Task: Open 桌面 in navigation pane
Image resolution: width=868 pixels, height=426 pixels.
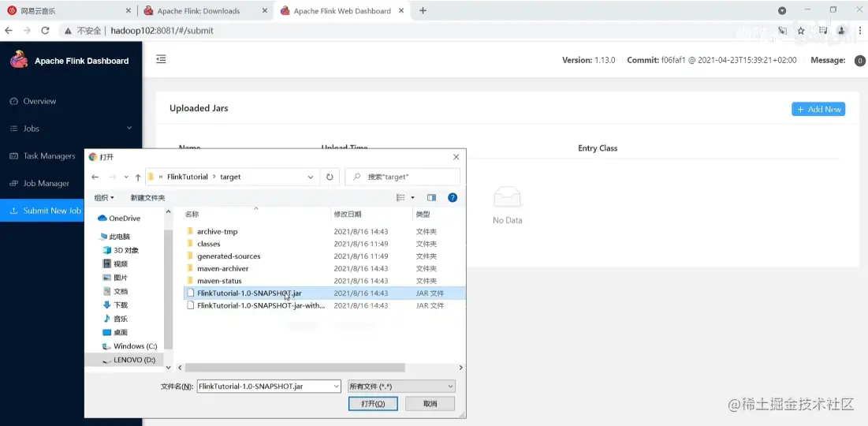Action: pos(115,332)
